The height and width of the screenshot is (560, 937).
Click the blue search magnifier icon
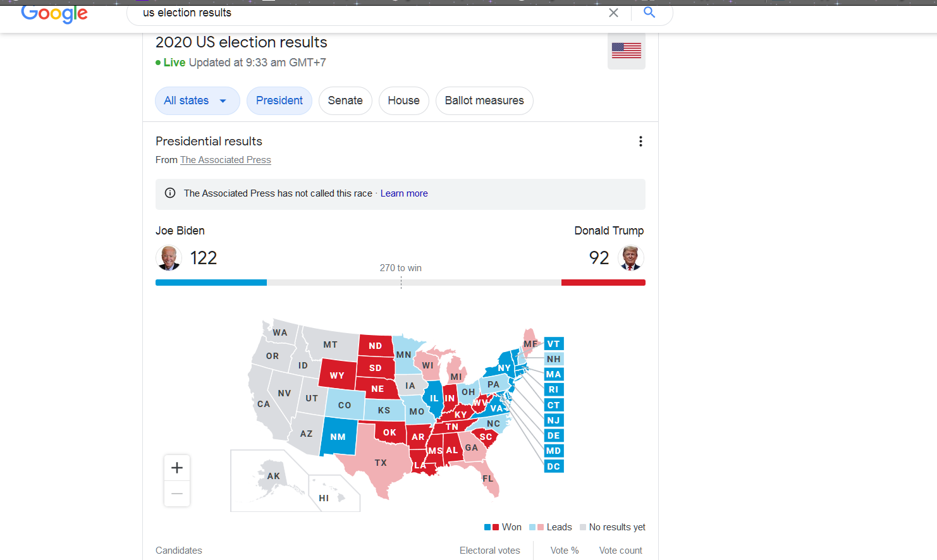point(649,13)
